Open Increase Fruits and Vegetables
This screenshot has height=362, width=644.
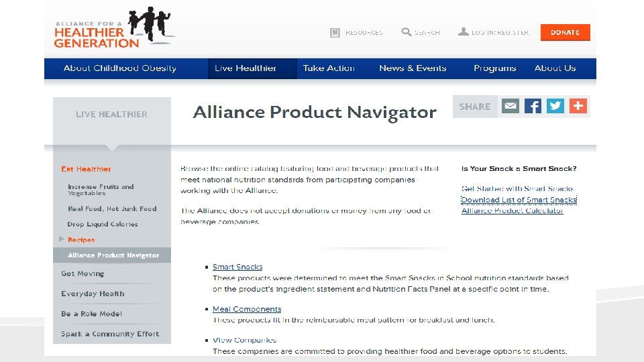click(x=101, y=190)
